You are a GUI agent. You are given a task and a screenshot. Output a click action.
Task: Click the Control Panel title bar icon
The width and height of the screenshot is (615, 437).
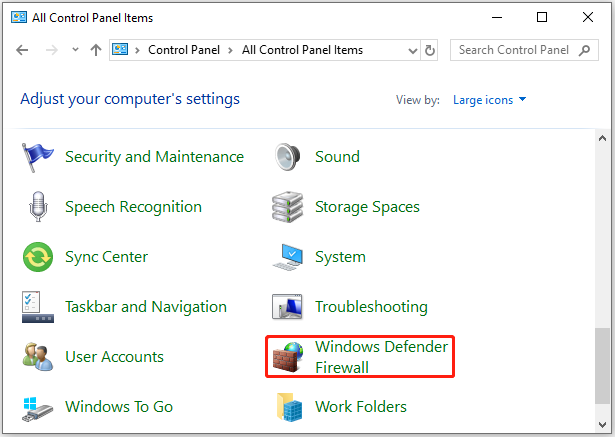click(19, 17)
